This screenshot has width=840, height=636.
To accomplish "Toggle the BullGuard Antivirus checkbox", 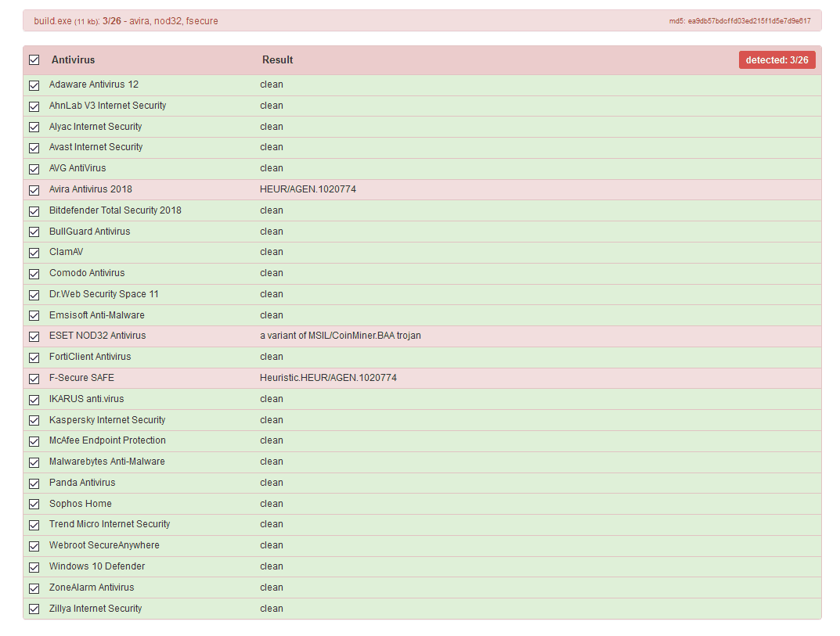I will coord(34,232).
